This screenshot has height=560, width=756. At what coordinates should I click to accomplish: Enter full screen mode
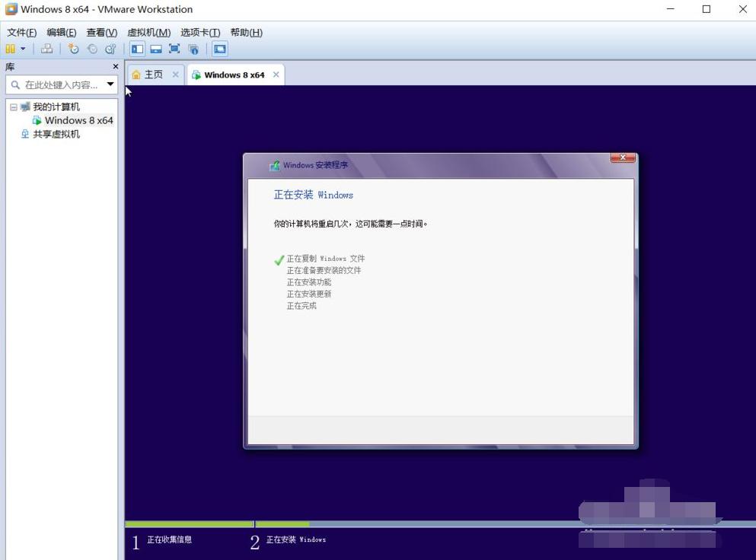click(x=174, y=49)
